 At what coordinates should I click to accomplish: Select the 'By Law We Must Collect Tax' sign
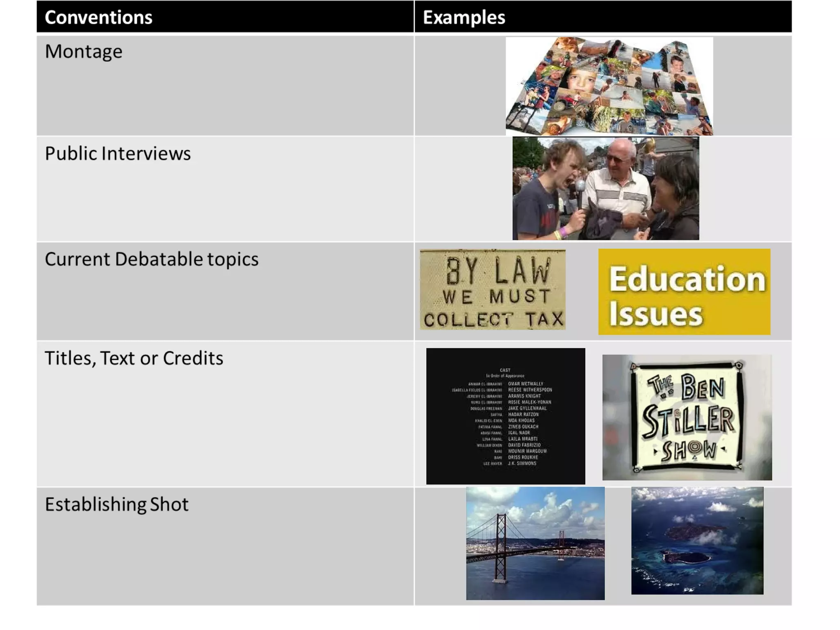pos(492,289)
